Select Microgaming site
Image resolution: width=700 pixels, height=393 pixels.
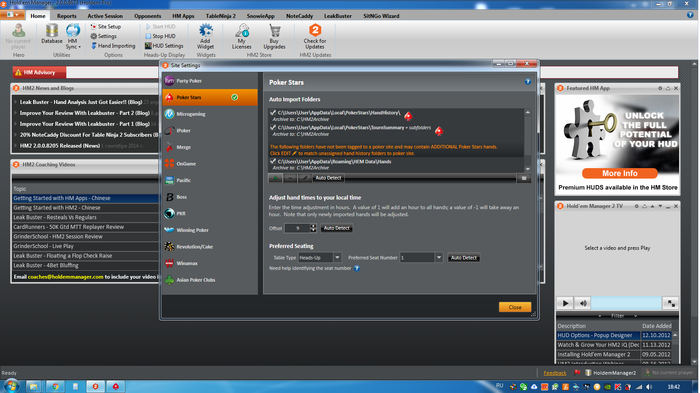(x=210, y=114)
